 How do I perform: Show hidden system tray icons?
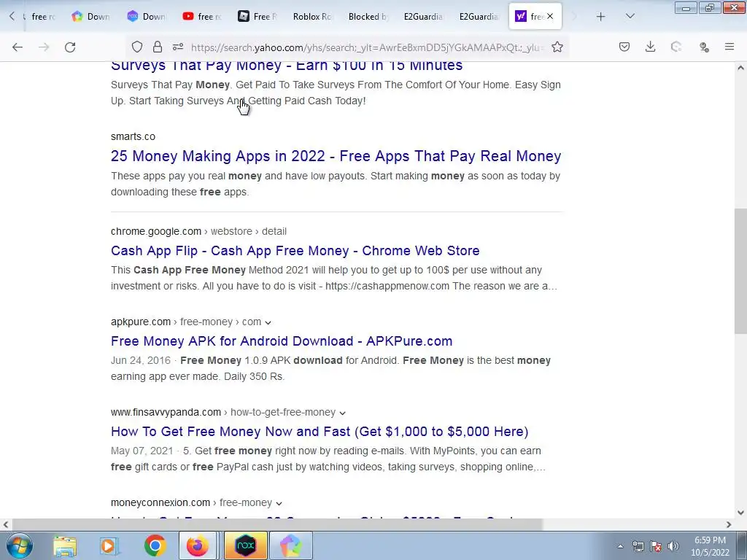pos(620,546)
